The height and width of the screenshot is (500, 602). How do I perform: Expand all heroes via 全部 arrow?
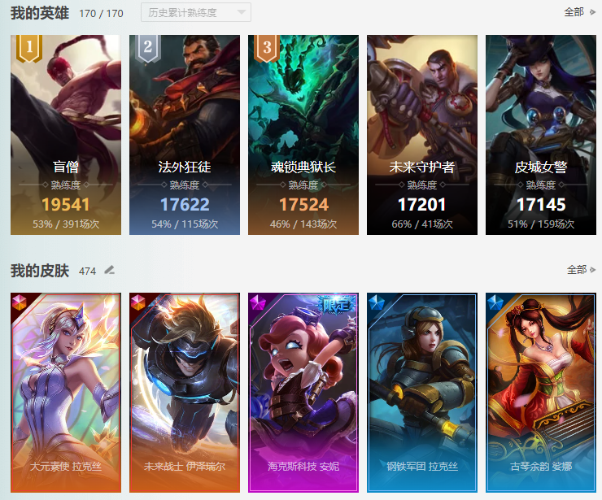click(580, 12)
